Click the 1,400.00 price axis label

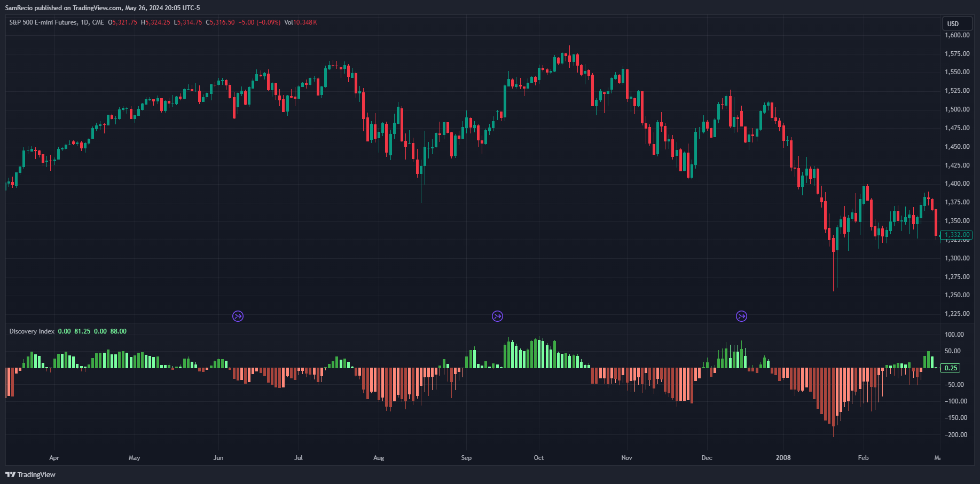[x=957, y=184]
